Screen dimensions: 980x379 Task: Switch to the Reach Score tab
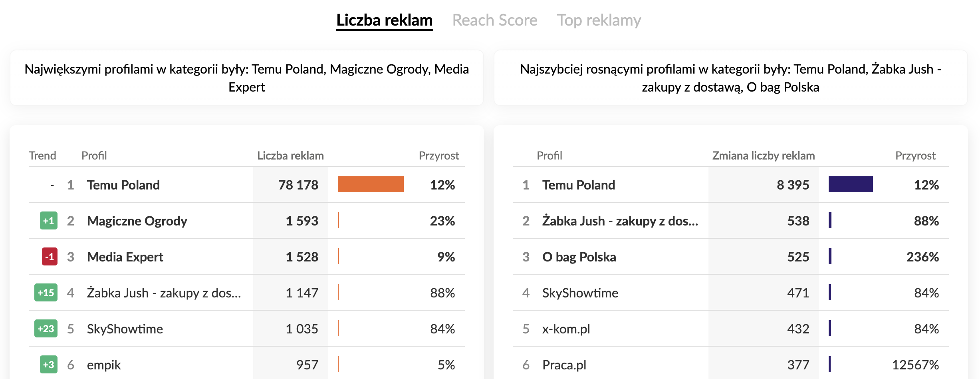pyautogui.click(x=494, y=20)
